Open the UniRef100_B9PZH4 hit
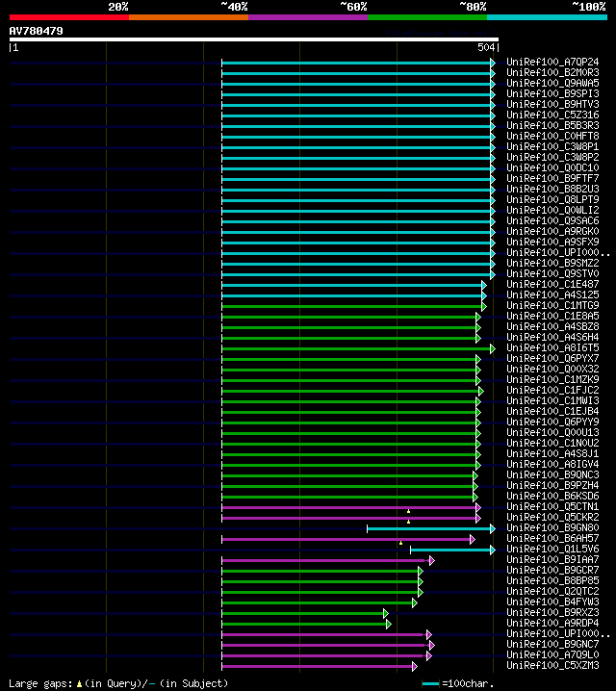Screen dimensions: 616x691 (552, 485)
